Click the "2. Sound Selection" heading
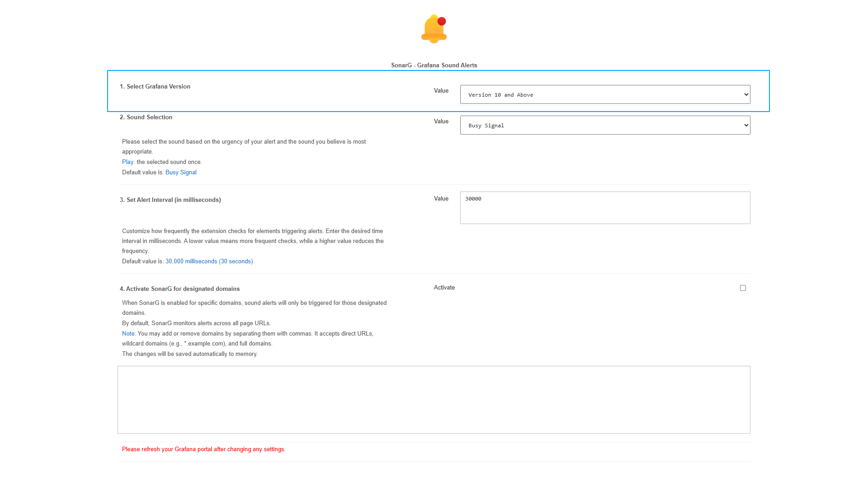The image size is (868, 481). pos(146,117)
